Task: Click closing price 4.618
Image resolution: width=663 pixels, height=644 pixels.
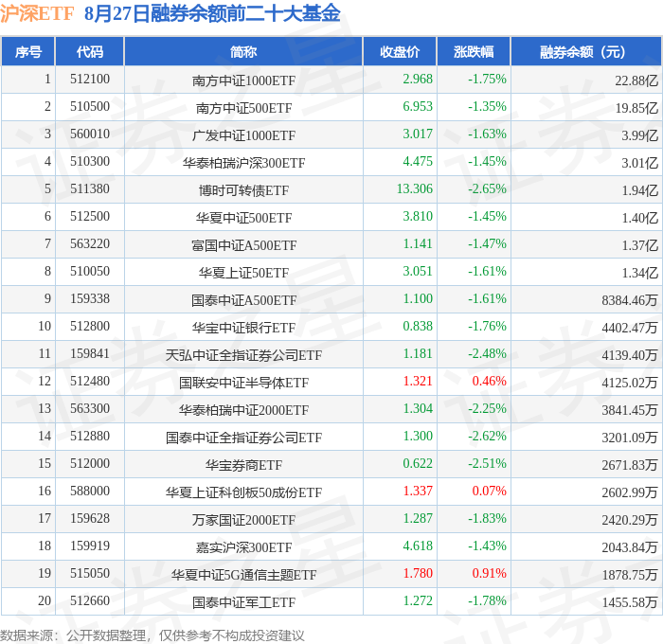Action: (418, 546)
